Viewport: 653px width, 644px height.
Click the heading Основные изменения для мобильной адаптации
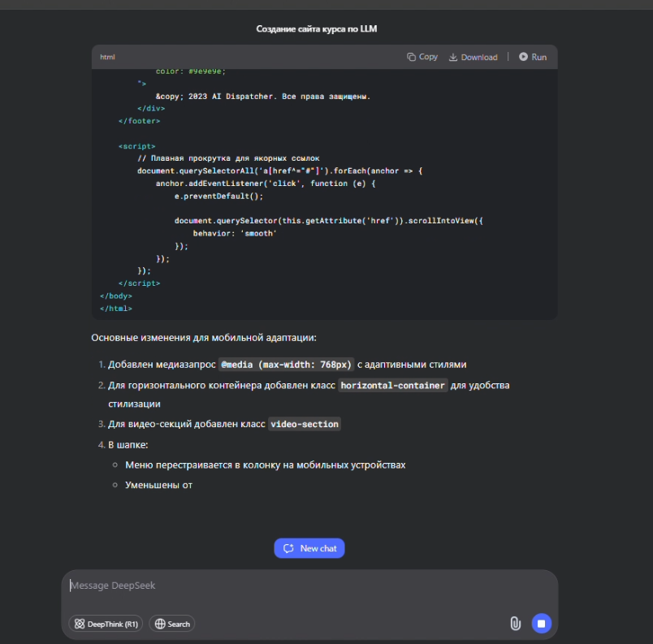[x=204, y=338]
